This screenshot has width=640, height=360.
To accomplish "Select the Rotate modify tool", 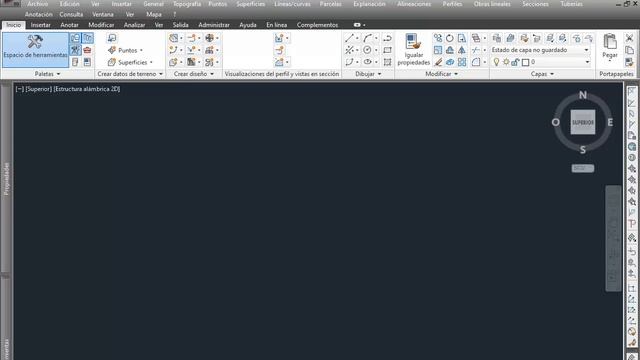I will click(x=449, y=38).
